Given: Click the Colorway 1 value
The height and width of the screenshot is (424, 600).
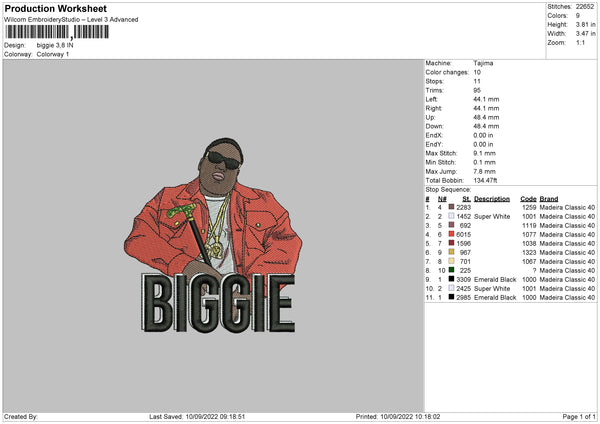Looking at the screenshot, I should click(x=53, y=54).
